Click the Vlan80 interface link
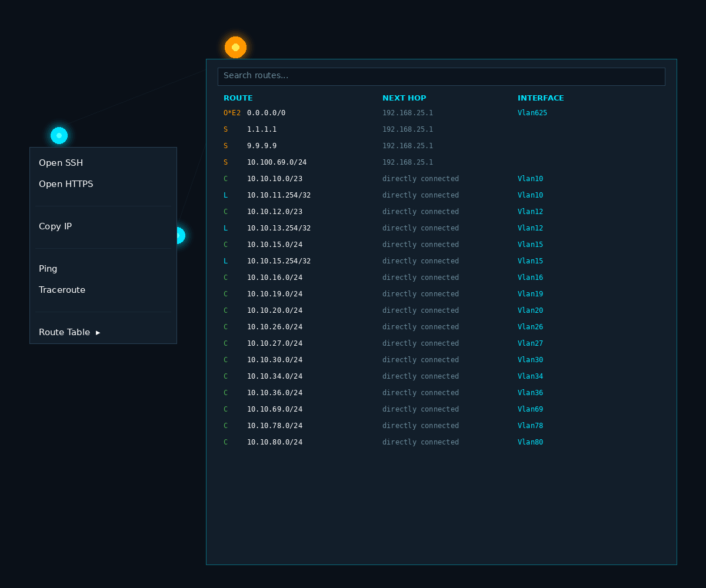The width and height of the screenshot is (706, 588). (530, 442)
